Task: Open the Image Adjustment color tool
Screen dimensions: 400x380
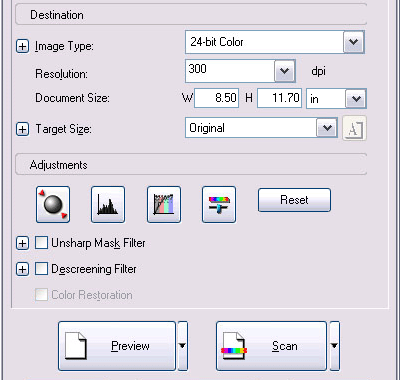Action: click(x=219, y=205)
